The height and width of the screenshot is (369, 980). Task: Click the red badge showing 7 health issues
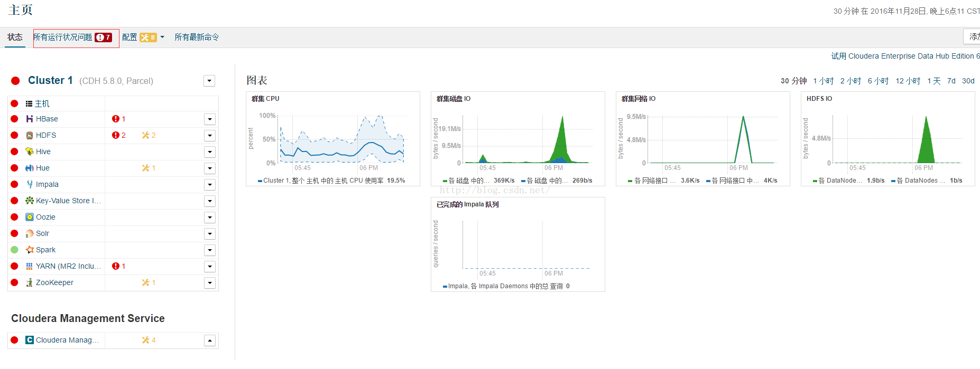coord(103,37)
